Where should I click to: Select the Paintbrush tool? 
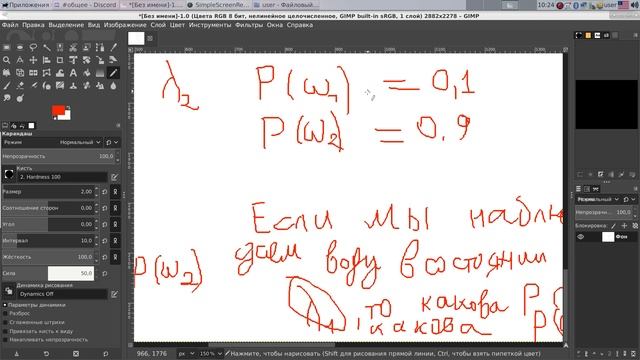pyautogui.click(x=7, y=86)
